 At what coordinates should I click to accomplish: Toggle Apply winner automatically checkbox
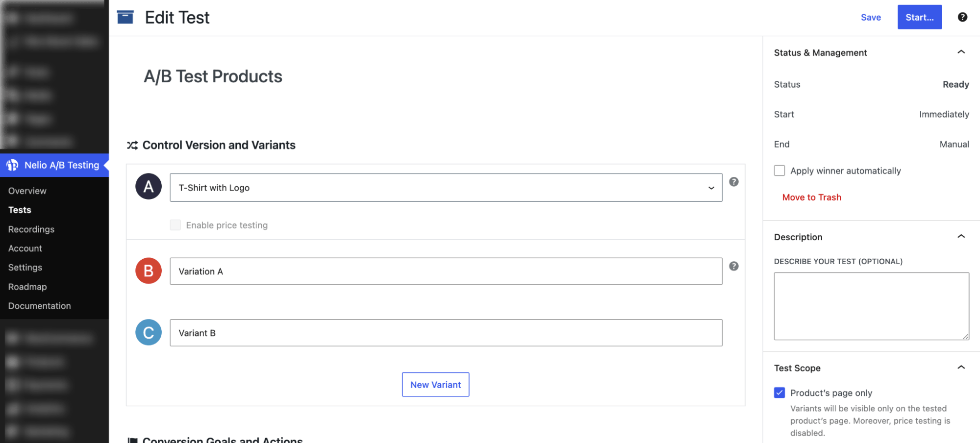point(779,171)
